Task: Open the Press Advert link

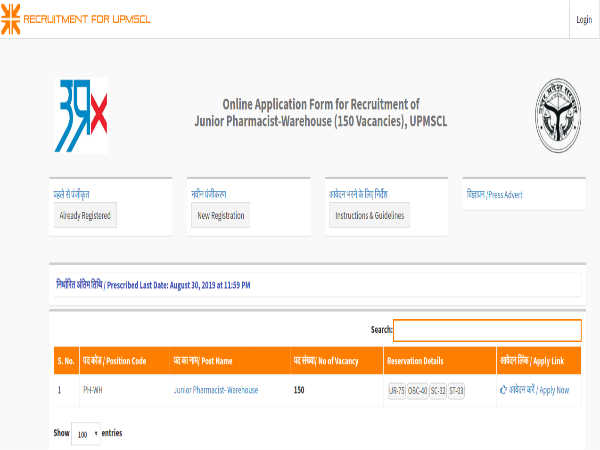Action: tap(494, 195)
